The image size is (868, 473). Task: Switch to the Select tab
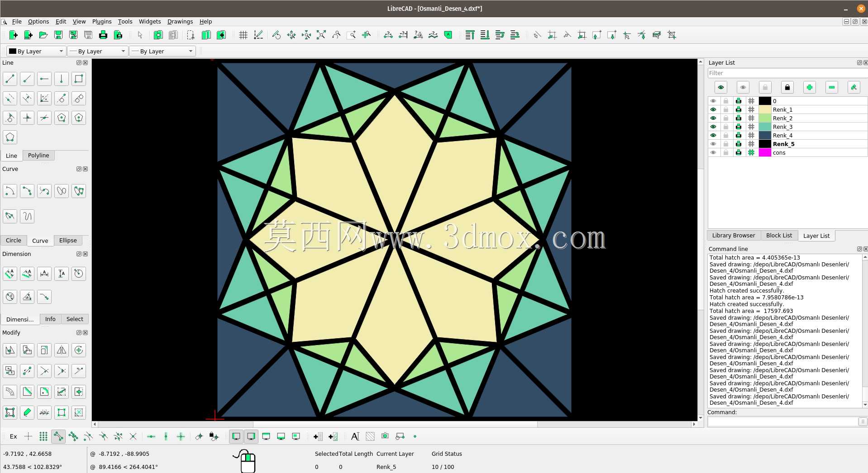(x=75, y=319)
